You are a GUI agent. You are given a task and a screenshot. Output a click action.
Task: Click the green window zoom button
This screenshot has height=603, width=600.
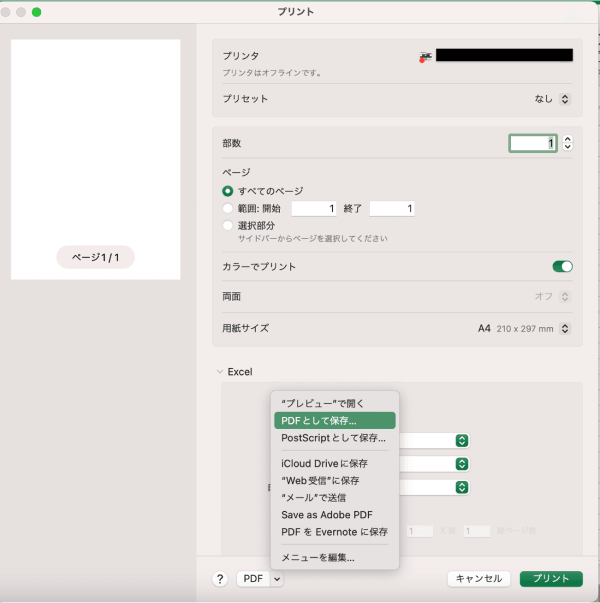click(x=37, y=12)
